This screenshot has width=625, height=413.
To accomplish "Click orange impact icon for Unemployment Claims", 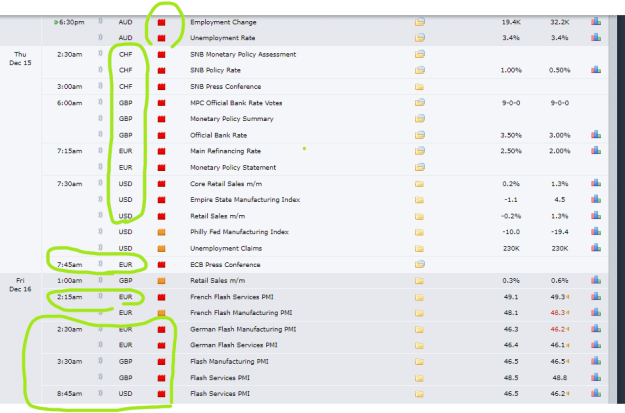I will pos(161,249).
